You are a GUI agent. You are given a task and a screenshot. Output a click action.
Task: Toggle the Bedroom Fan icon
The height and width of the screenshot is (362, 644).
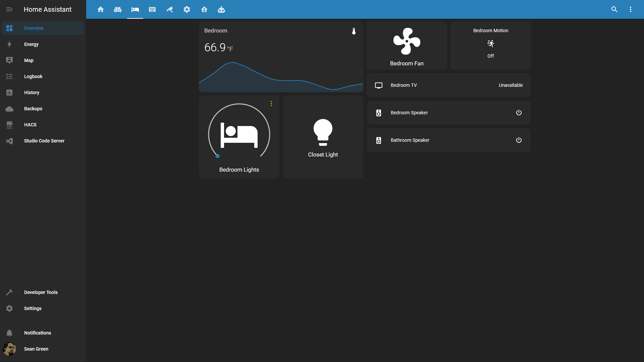pyautogui.click(x=407, y=41)
